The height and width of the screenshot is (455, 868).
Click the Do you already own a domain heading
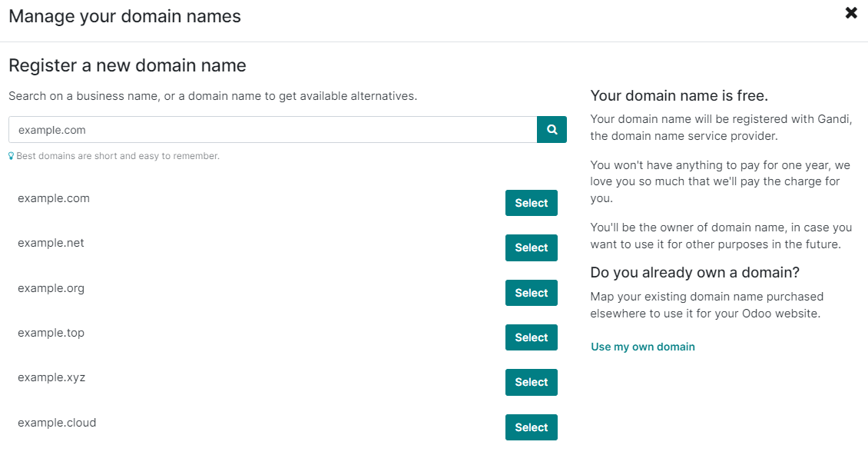[x=694, y=272]
